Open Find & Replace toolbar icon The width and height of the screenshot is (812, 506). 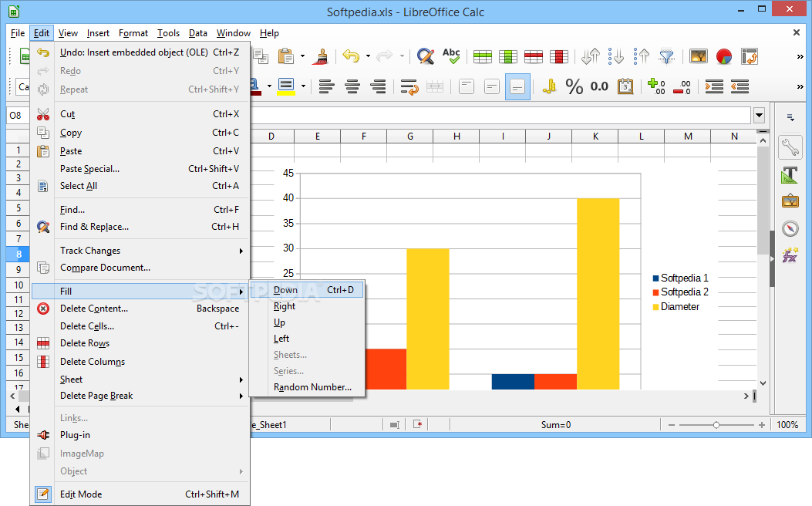pos(426,56)
